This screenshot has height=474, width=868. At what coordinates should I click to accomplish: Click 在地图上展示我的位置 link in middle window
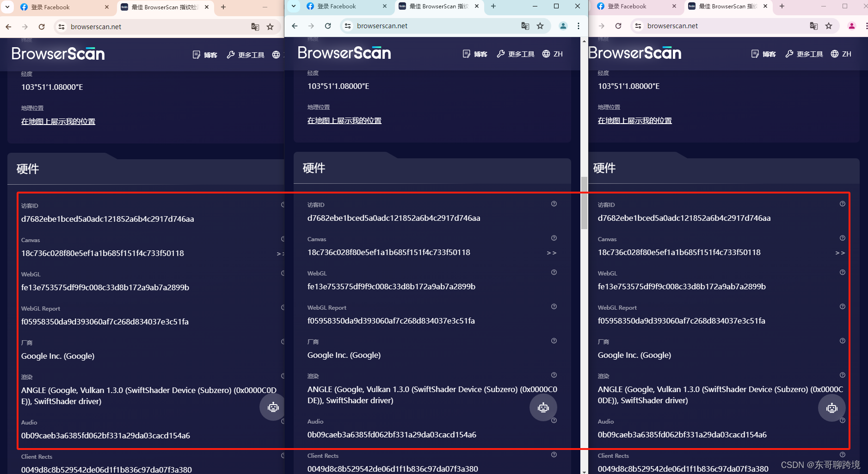345,120
